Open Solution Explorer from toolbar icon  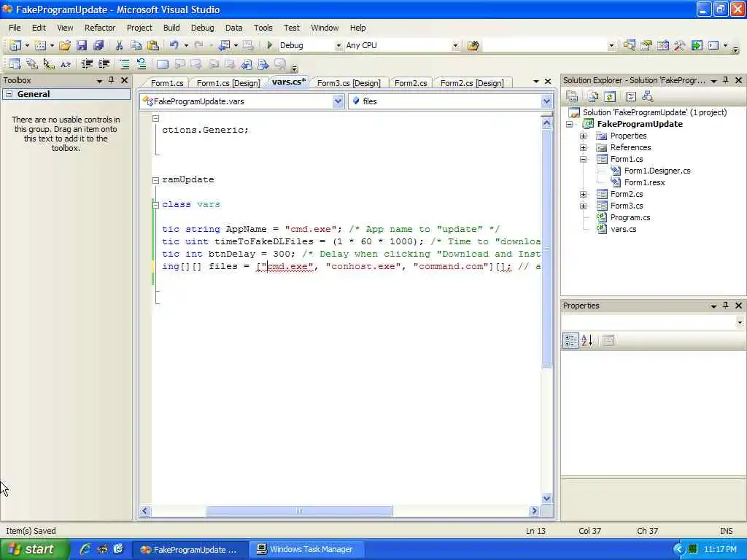coord(629,45)
